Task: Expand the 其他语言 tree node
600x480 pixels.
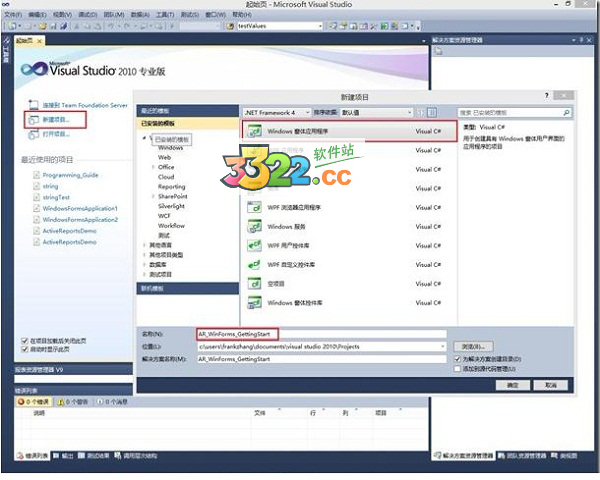Action: coord(144,245)
